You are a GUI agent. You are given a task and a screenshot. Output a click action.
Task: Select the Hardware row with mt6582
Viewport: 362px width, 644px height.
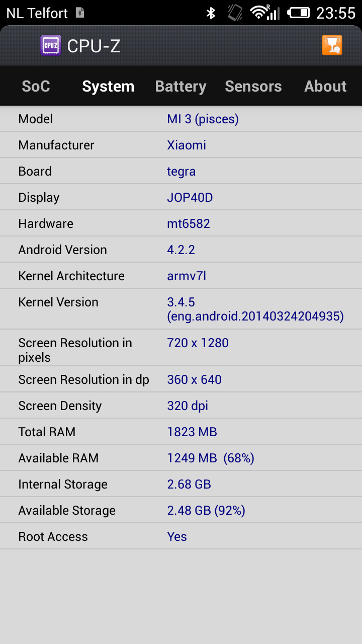coord(181,223)
